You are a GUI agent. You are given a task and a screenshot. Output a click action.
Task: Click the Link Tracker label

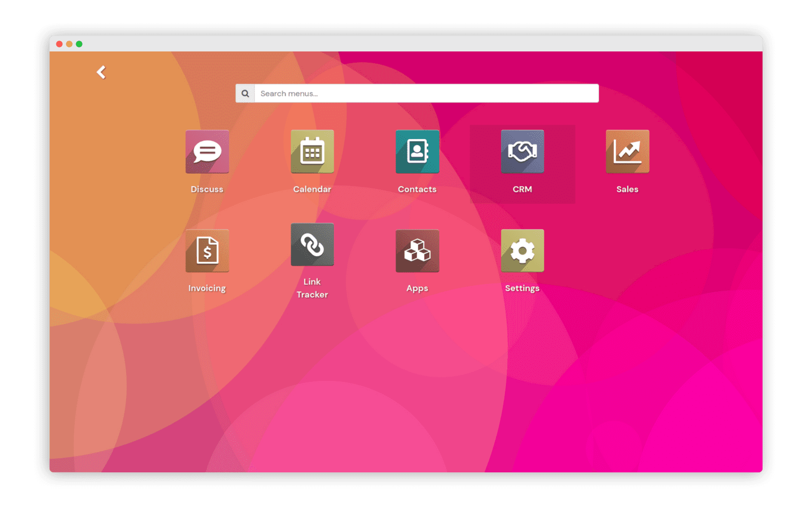point(312,288)
